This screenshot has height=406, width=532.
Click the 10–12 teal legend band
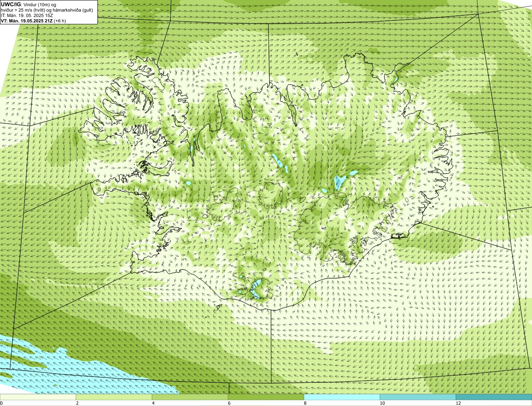[418, 397]
